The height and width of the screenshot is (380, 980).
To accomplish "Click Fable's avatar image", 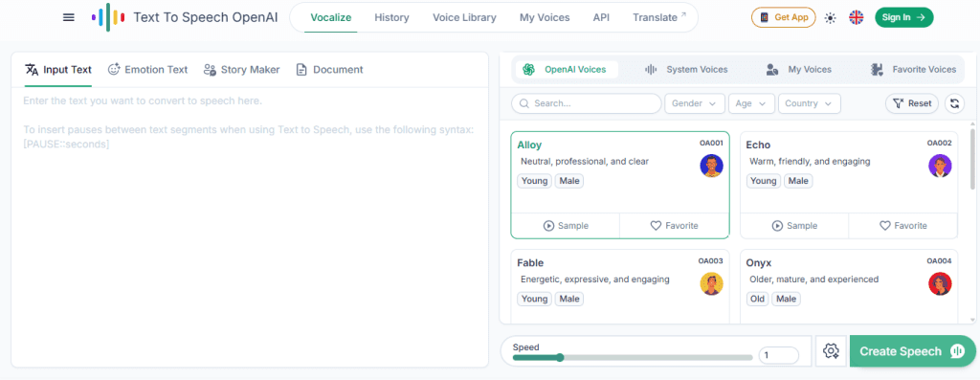I will (711, 283).
